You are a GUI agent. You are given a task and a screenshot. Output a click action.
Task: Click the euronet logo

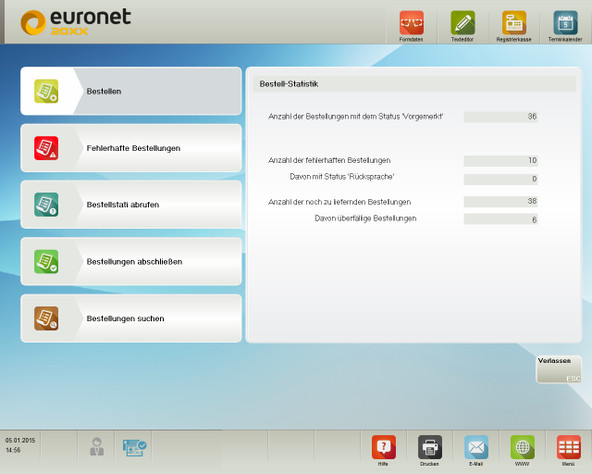tap(76, 22)
